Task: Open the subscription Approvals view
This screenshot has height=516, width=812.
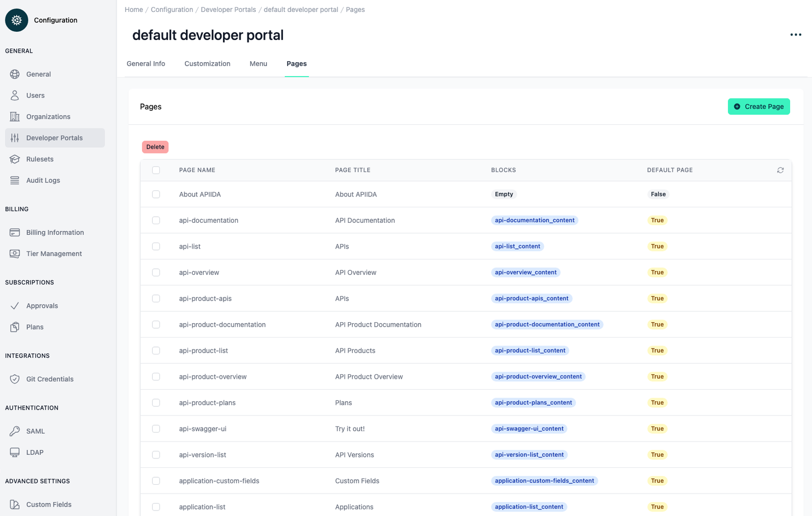Action: click(x=42, y=305)
